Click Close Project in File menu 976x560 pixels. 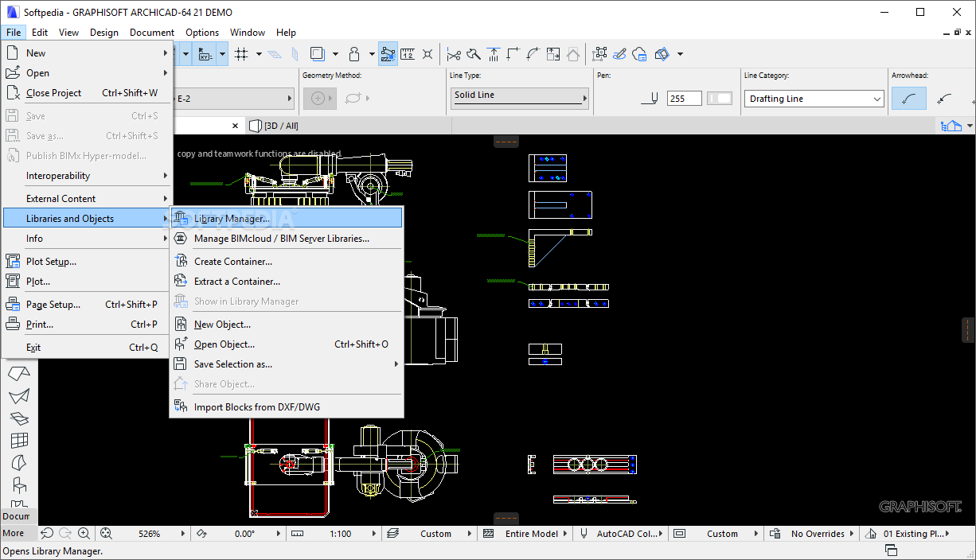coord(87,93)
